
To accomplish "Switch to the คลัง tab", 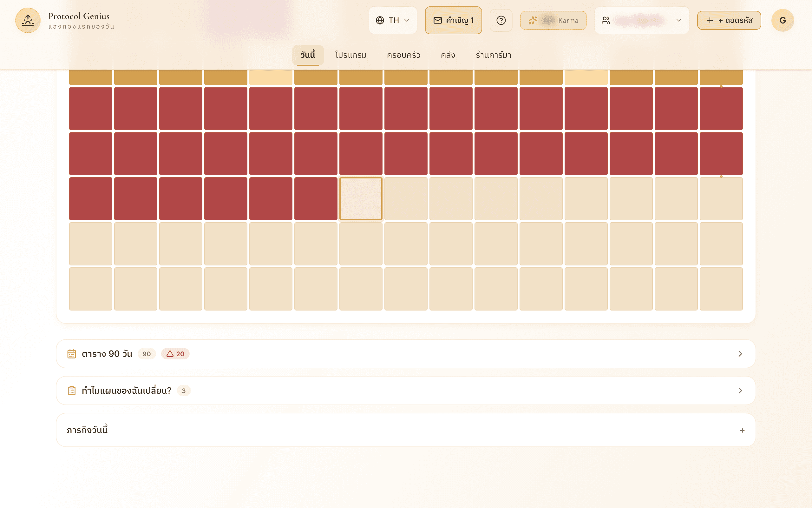I will tap(448, 55).
